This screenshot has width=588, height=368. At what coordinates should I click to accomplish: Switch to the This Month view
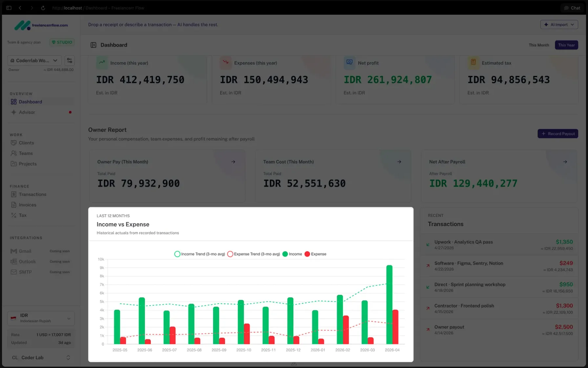(538, 45)
